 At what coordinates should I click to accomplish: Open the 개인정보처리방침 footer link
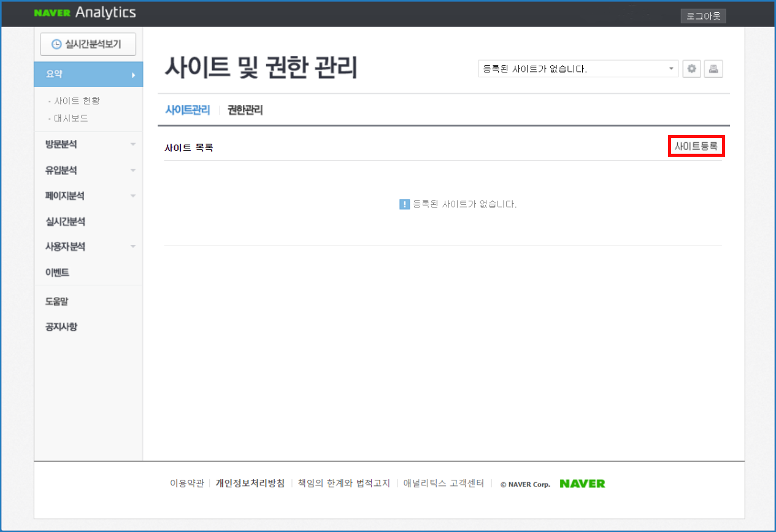point(250,484)
